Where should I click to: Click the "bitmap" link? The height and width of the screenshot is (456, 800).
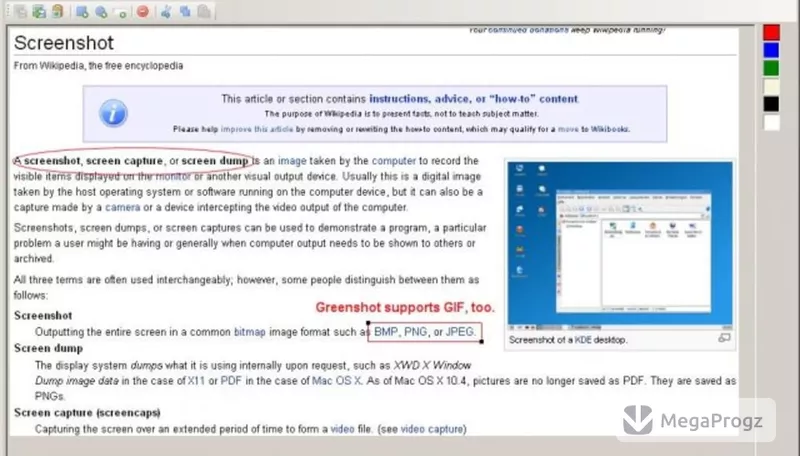point(249,332)
